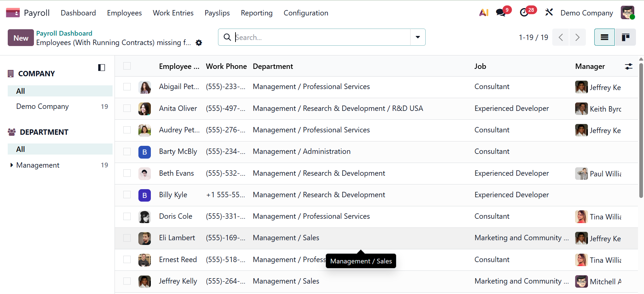
Task: Click the settings gear beside the breadcrumb
Action: pyautogui.click(x=199, y=43)
